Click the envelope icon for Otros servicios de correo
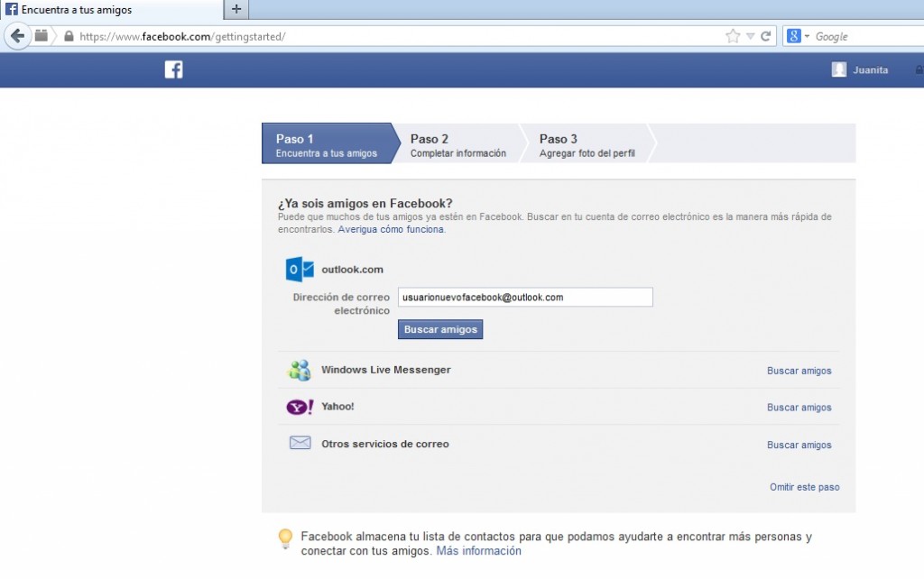The height and width of the screenshot is (579, 924). click(299, 443)
